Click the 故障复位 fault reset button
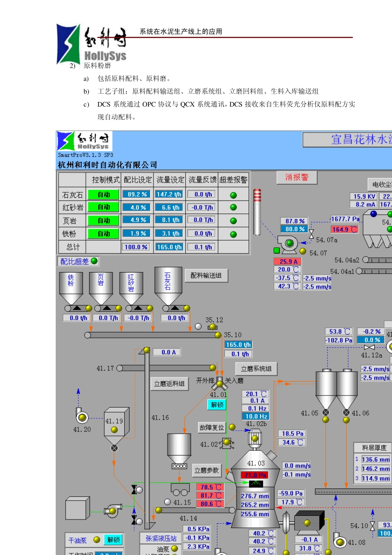The image size is (392, 555). [x=212, y=427]
